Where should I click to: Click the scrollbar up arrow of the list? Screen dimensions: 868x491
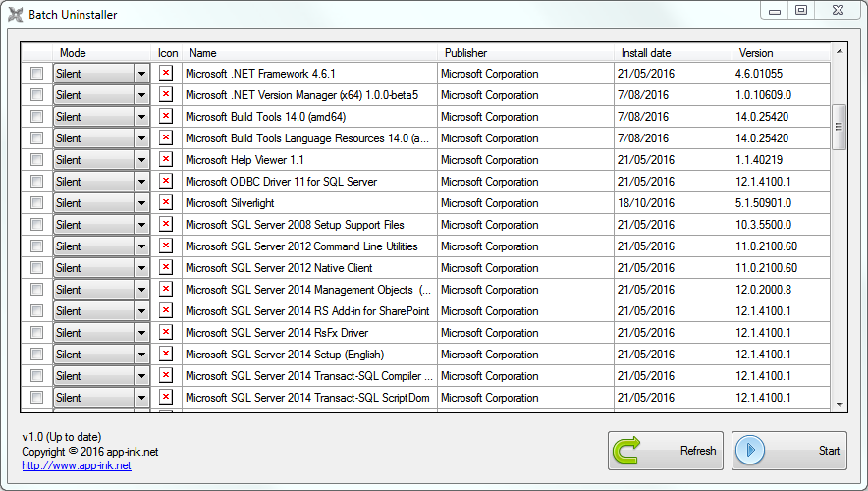840,51
